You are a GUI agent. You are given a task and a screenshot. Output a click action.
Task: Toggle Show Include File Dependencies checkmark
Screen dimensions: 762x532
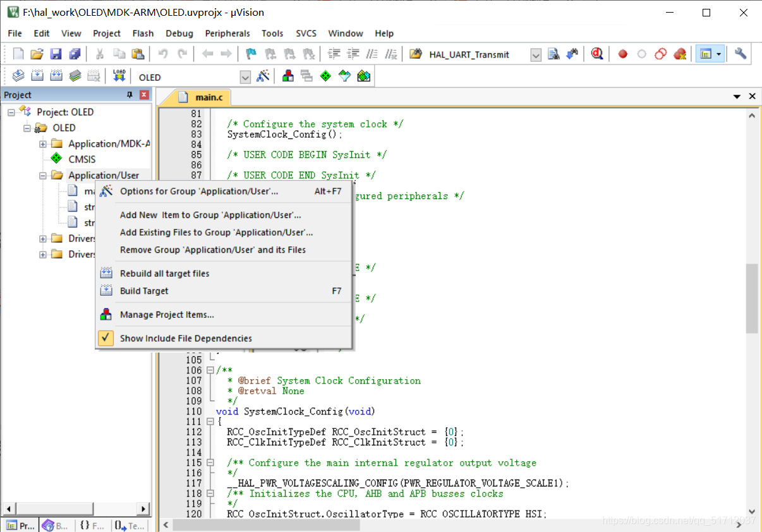coord(106,338)
